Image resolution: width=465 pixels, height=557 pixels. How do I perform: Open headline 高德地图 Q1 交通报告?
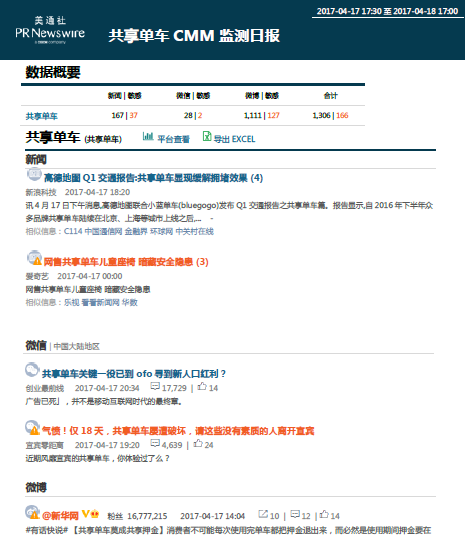153,178
